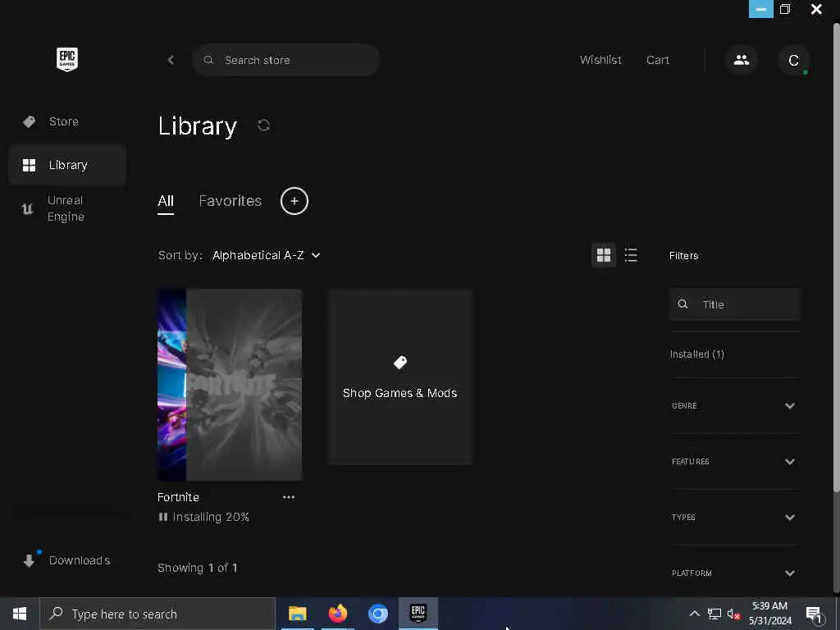The width and height of the screenshot is (840, 630).
Task: Open File Explorer from the taskbar
Action: click(x=297, y=614)
